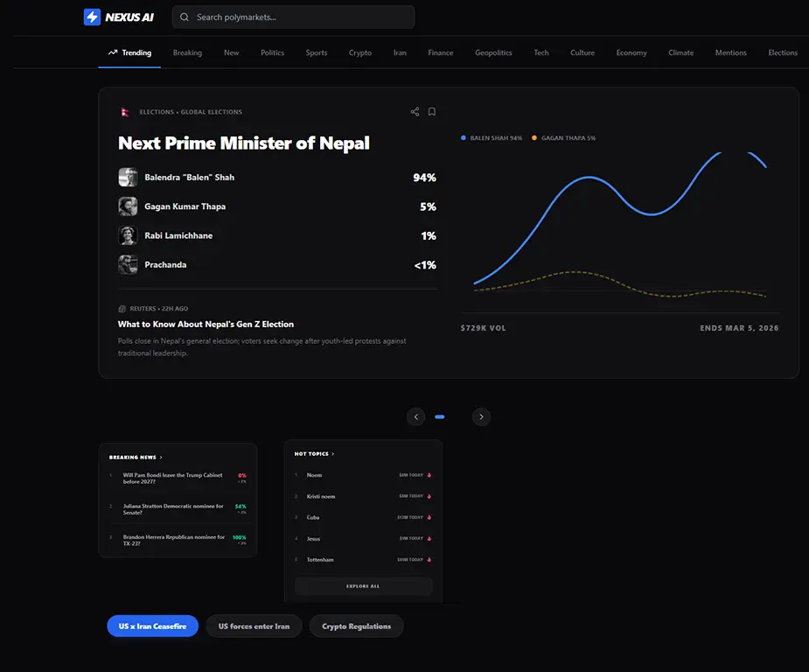Click the 5% odds value
The height and width of the screenshot is (672, 809).
coord(429,207)
